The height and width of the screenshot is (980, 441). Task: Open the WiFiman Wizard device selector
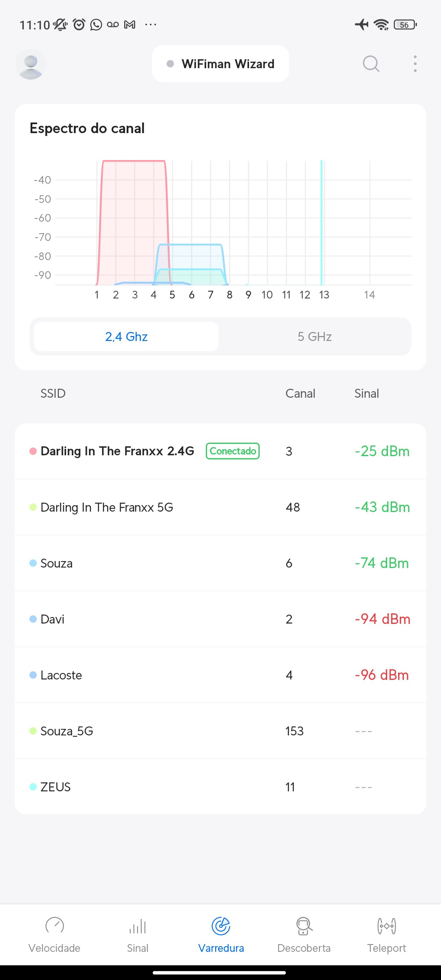point(220,64)
